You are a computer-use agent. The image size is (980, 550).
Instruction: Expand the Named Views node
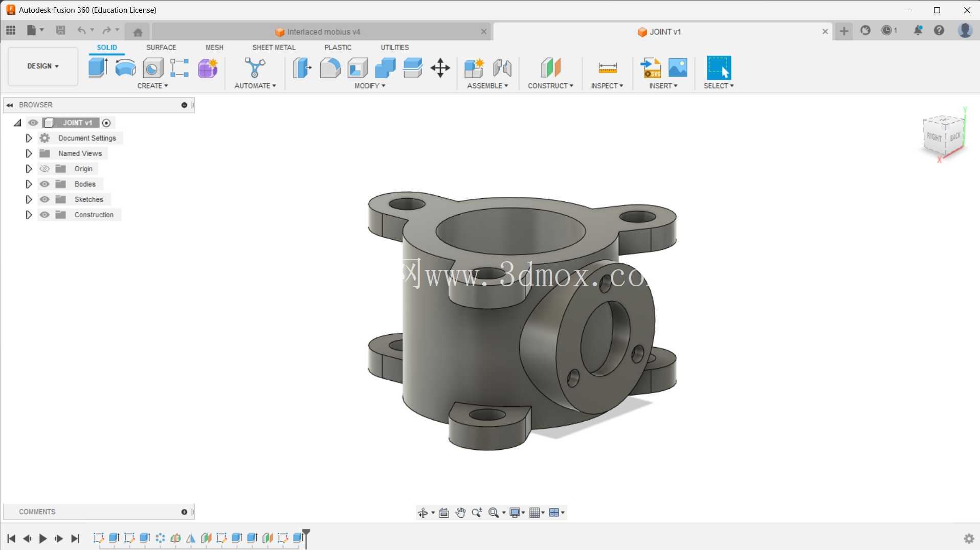29,153
